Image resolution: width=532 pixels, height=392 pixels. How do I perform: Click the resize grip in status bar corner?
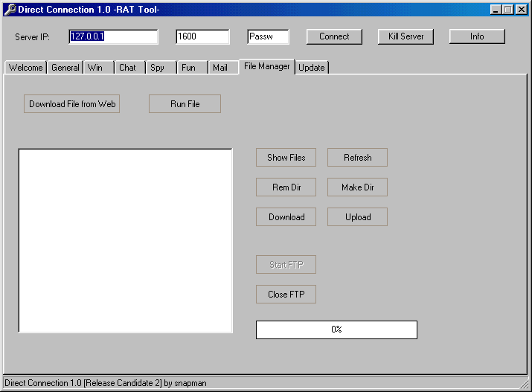pos(525,384)
